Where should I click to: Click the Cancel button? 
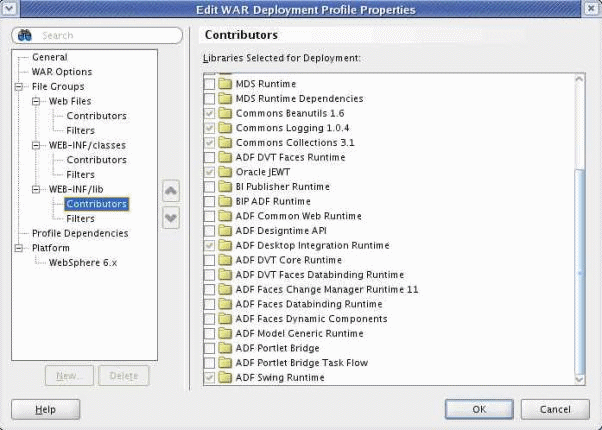click(x=555, y=409)
